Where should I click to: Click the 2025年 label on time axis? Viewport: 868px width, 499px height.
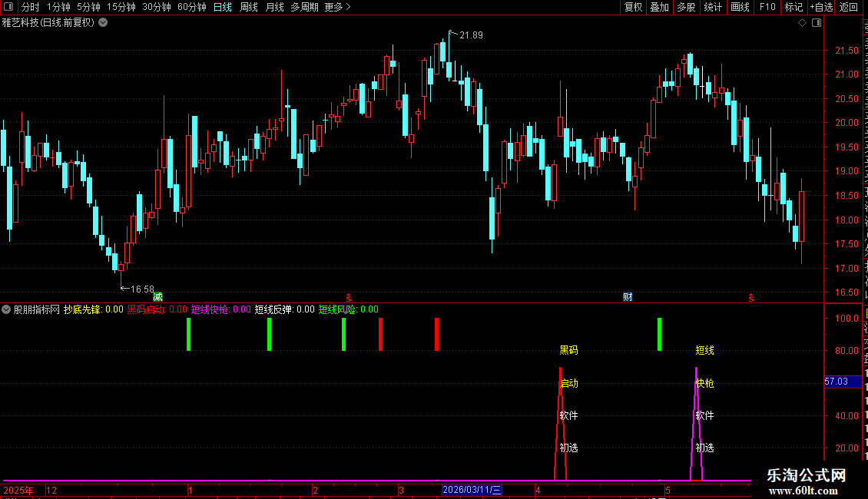(19, 491)
